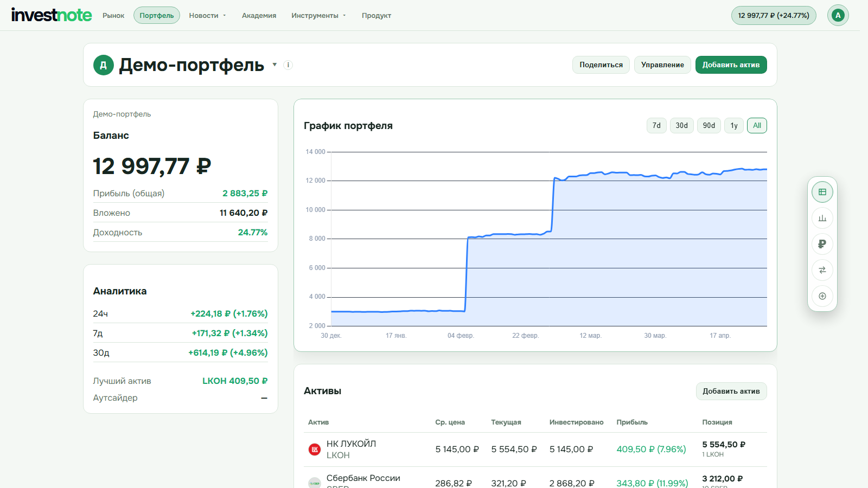Select the ruble currency icon in side toolbar
Image resolution: width=868 pixels, height=488 pixels.
pyautogui.click(x=822, y=244)
